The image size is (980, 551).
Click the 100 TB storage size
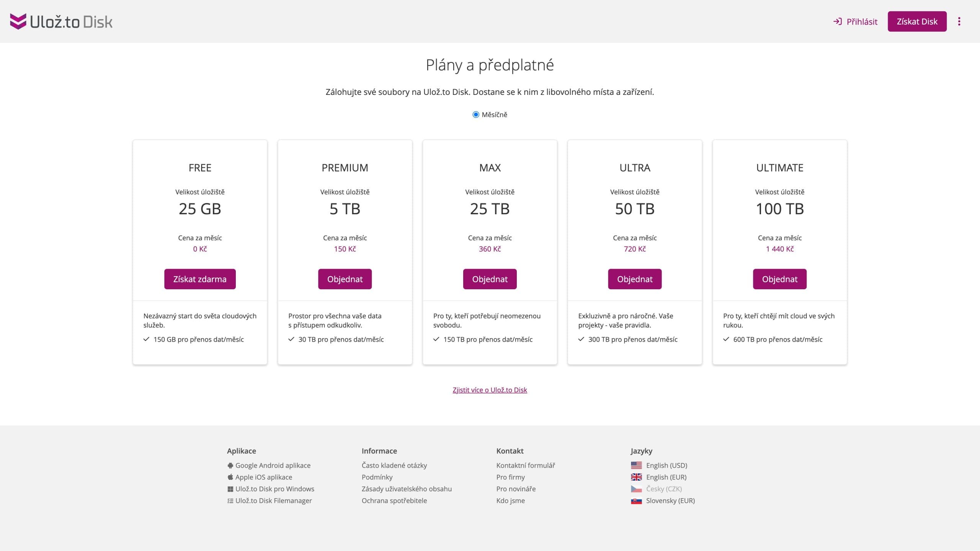(x=780, y=209)
